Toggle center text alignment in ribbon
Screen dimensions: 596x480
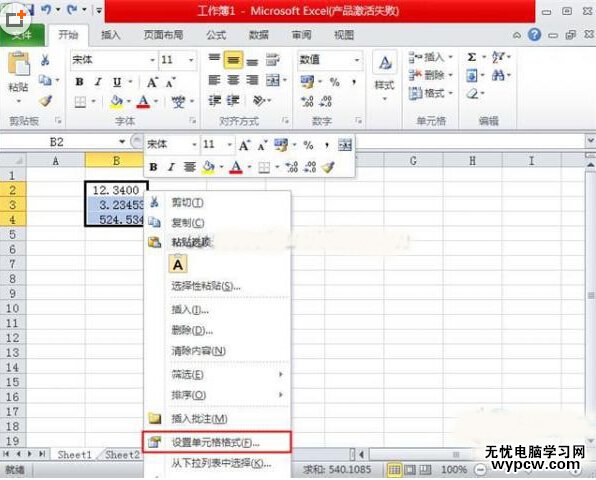coord(233,80)
